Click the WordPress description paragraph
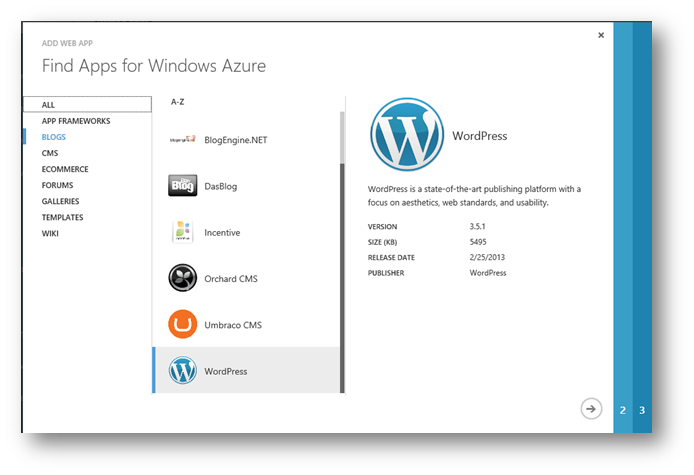 [x=474, y=196]
